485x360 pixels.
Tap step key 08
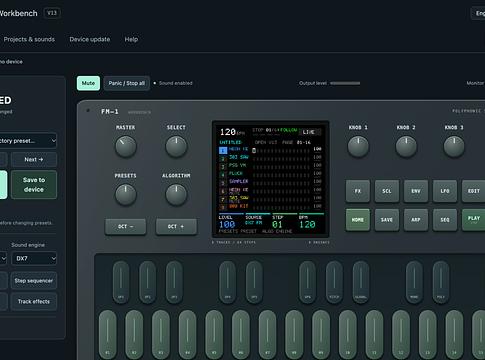coord(294,334)
